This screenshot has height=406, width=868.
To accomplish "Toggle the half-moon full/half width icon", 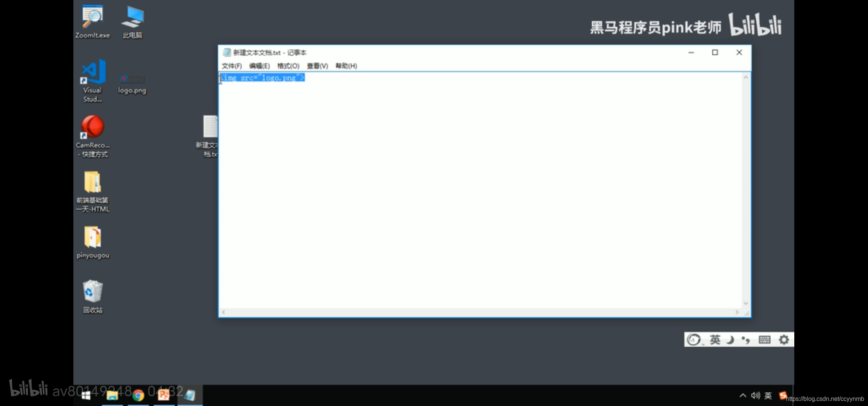I will (x=730, y=340).
